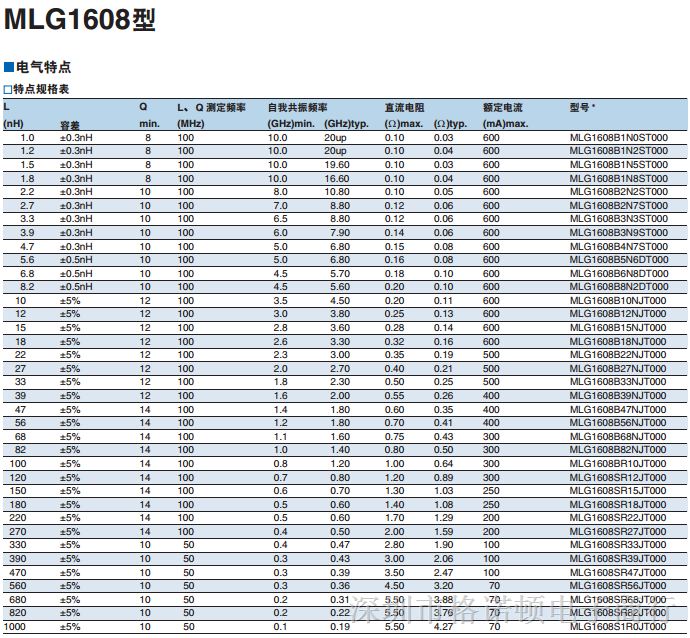Select part number MLG1608B8N2DT000
Viewport: 690px width, 638px height.
(619, 287)
